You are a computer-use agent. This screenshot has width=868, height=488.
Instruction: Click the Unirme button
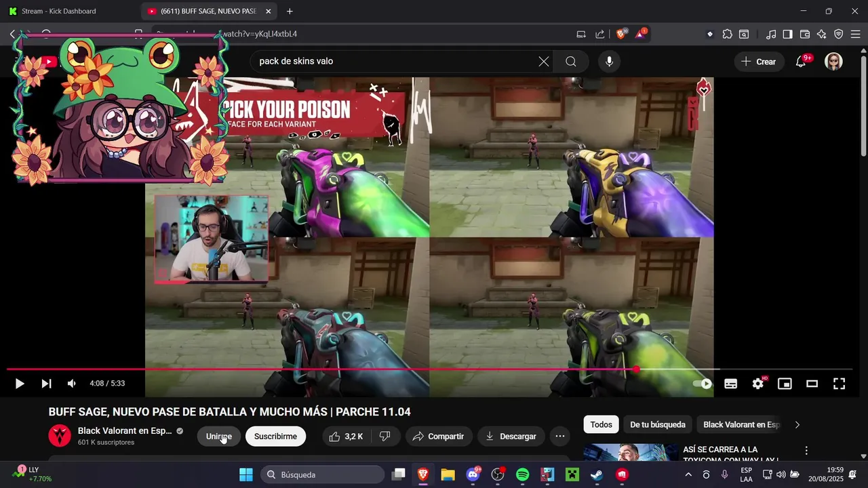pos(218,436)
